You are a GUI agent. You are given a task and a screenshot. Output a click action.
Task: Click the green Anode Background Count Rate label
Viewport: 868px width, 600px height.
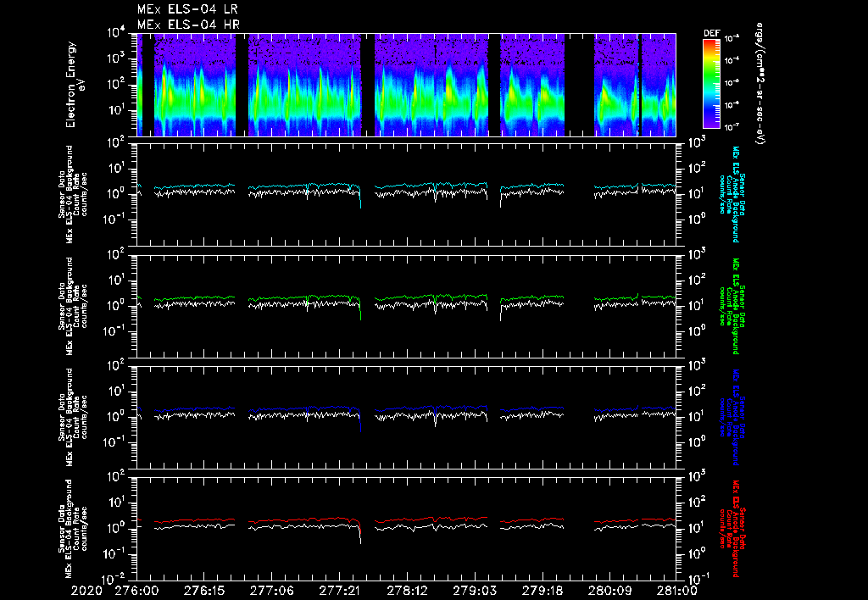pos(732,306)
